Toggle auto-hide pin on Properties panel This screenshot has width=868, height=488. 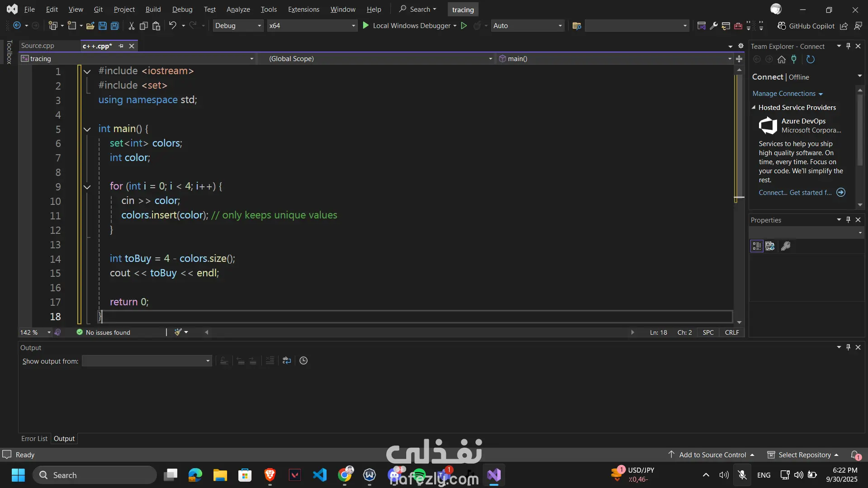pyautogui.click(x=849, y=220)
